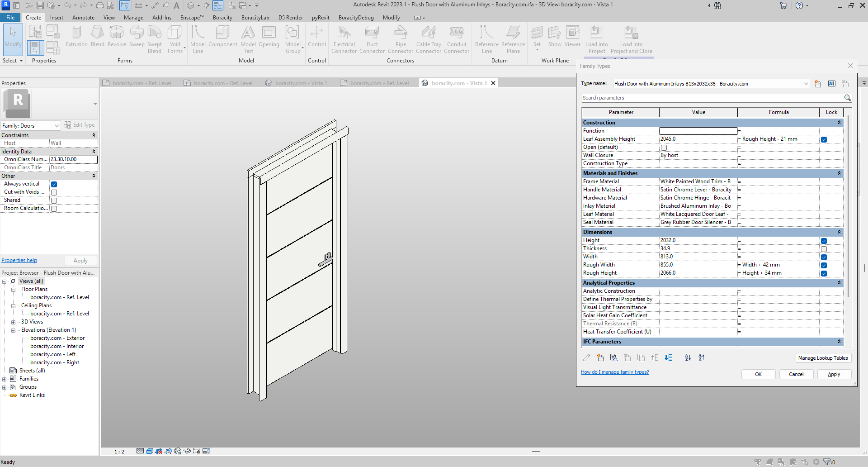Click the Search parameters field
Viewport: 868px width, 467px height.
click(712, 98)
